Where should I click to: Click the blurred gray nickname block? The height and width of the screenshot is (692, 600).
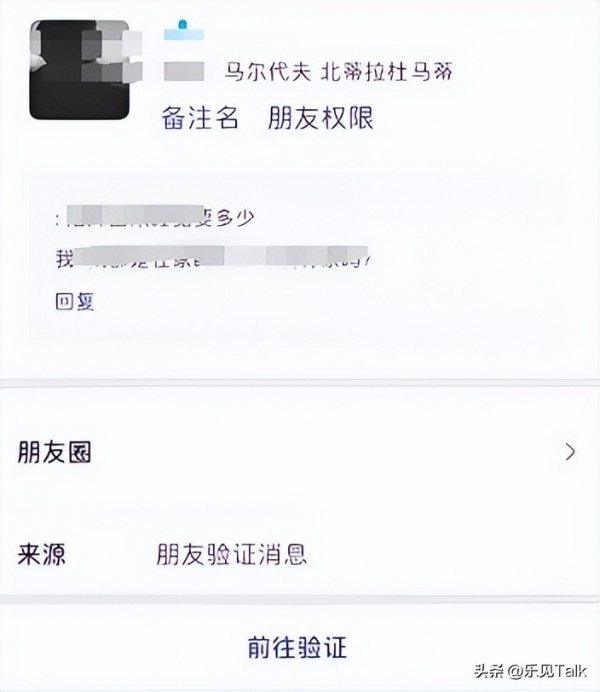coord(184,71)
